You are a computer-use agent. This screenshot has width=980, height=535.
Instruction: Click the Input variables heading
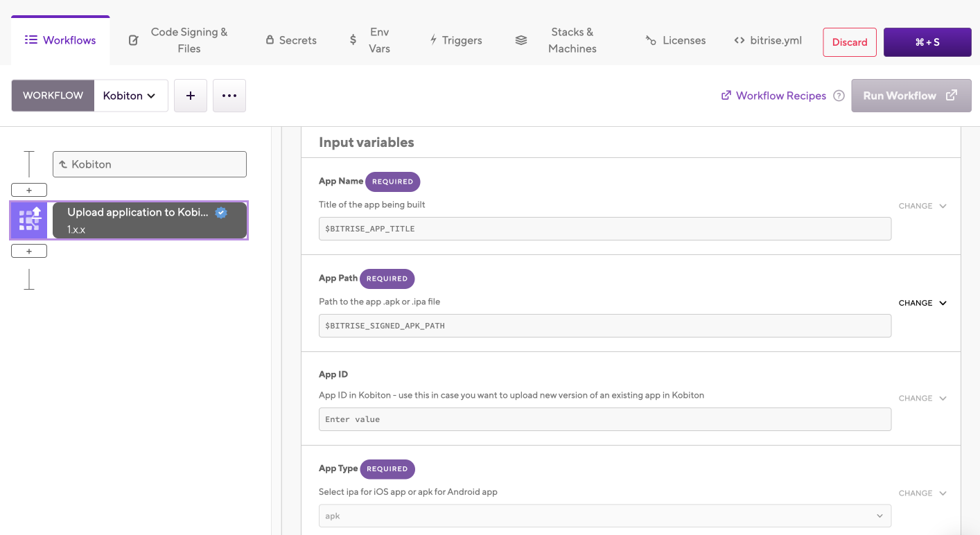click(366, 143)
